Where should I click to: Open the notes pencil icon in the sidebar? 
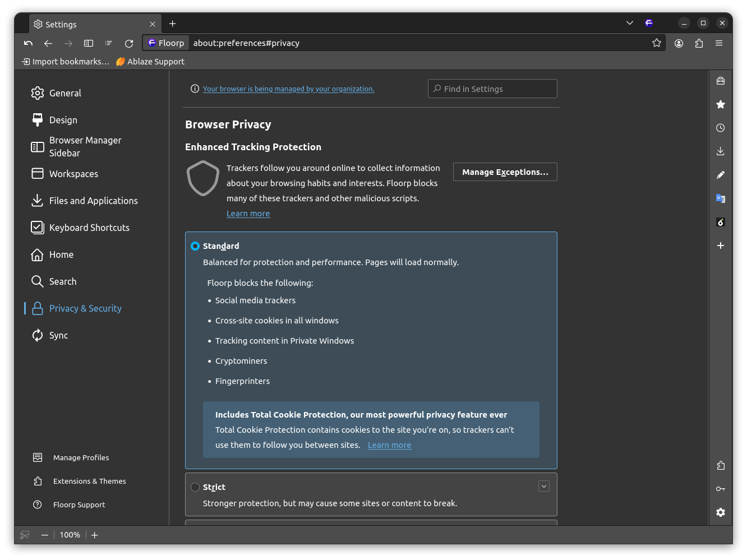pyautogui.click(x=721, y=175)
